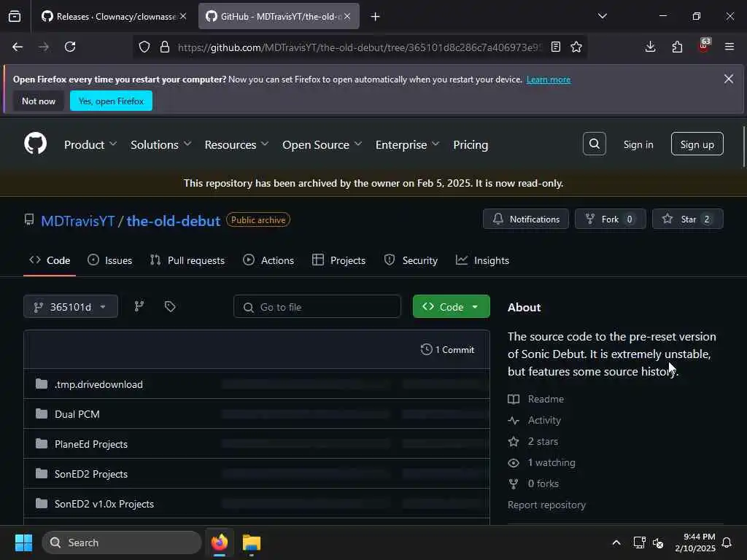Image resolution: width=747 pixels, height=560 pixels.
Task: Click the GitHub Octocat logo
Action: point(35,144)
